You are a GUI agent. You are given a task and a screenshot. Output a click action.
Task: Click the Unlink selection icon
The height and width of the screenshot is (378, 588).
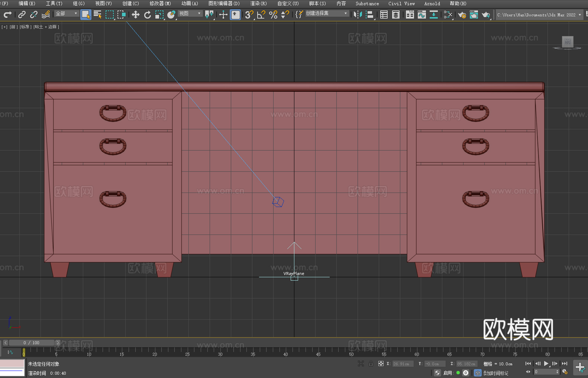(34, 14)
